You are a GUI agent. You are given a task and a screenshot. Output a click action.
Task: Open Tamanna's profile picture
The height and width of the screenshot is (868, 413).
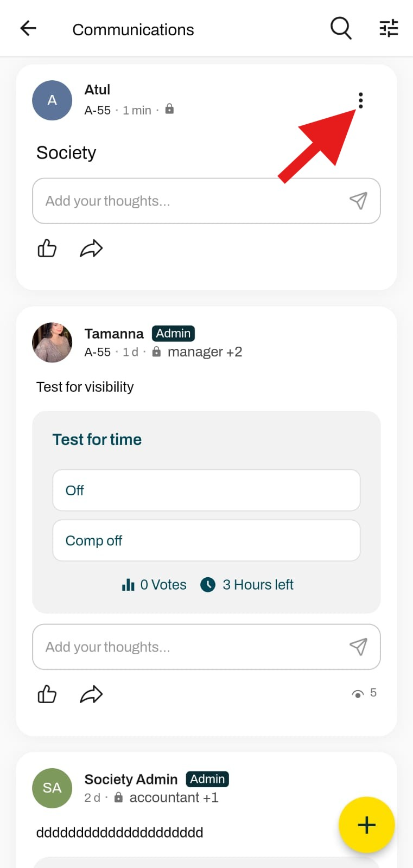pyautogui.click(x=52, y=342)
